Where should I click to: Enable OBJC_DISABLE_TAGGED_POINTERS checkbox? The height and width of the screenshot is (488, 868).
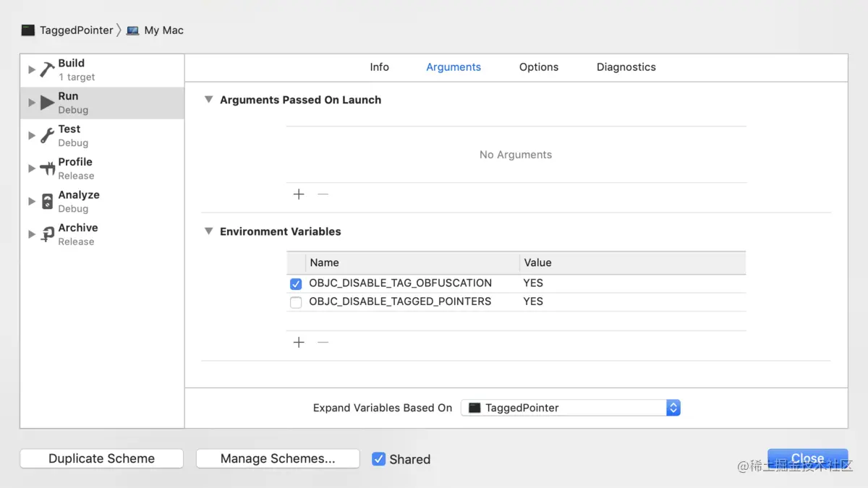[x=296, y=302]
